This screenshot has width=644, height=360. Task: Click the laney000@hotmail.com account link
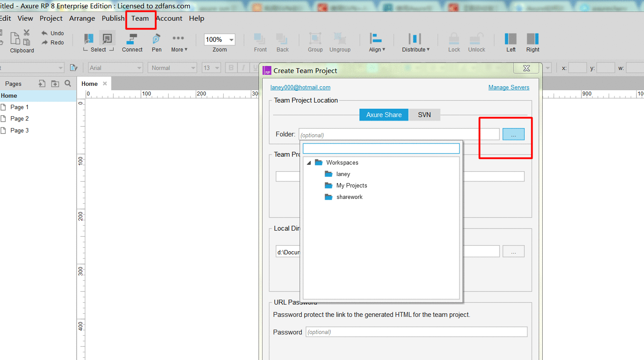click(300, 88)
